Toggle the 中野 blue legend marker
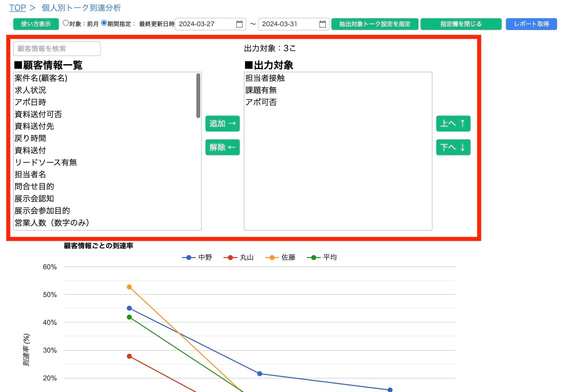The width and height of the screenshot is (575, 392). [x=189, y=258]
